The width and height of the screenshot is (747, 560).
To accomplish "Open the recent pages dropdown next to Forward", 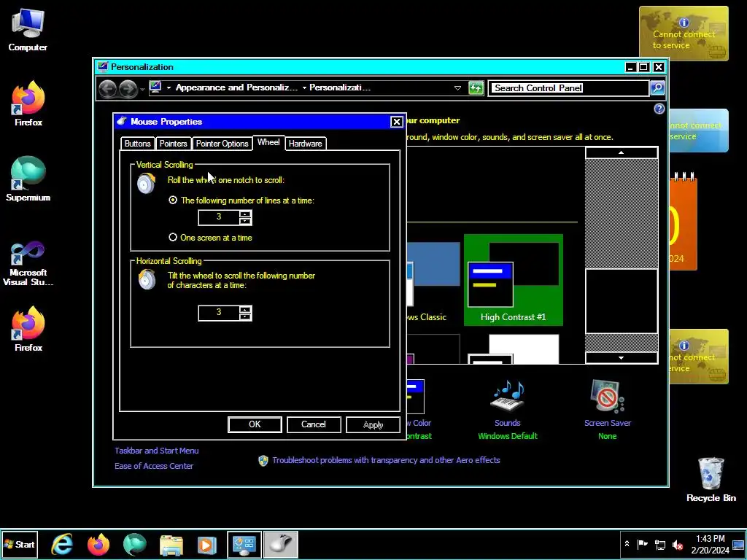I will [x=142, y=89].
